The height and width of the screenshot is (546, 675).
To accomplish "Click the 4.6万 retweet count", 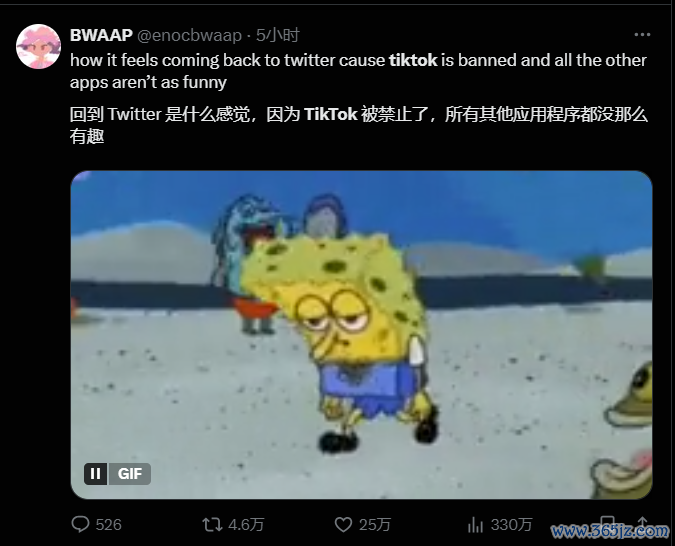I will tap(246, 524).
